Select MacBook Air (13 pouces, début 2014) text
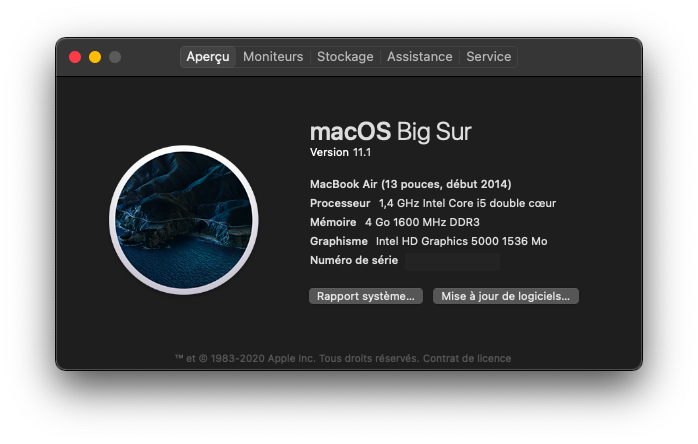The image size is (698, 444). [x=410, y=184]
